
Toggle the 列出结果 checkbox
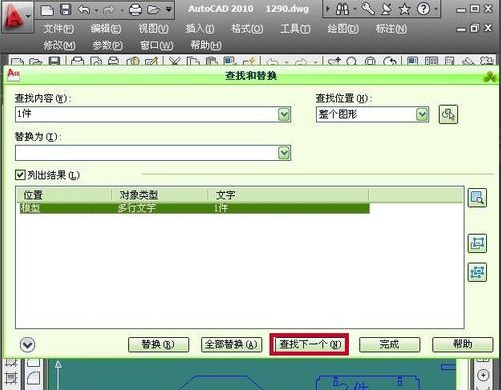[x=20, y=175]
